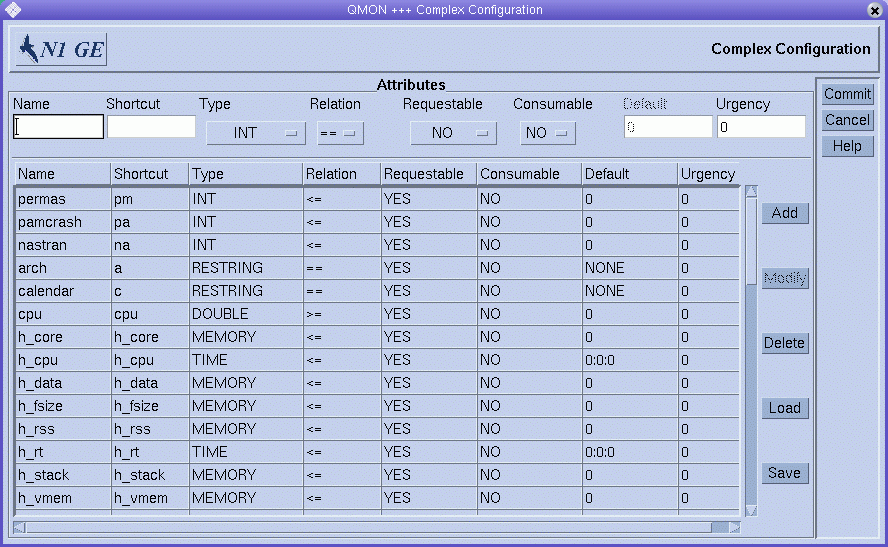Click the >= relation cell in cpu row
The width and height of the screenshot is (888, 547).
click(341, 314)
